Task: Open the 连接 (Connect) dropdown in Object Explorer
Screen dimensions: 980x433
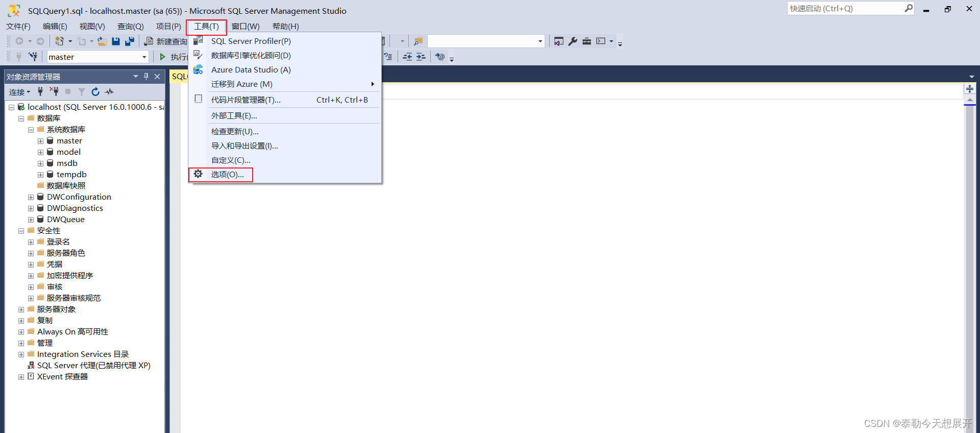Action: pyautogui.click(x=19, y=92)
